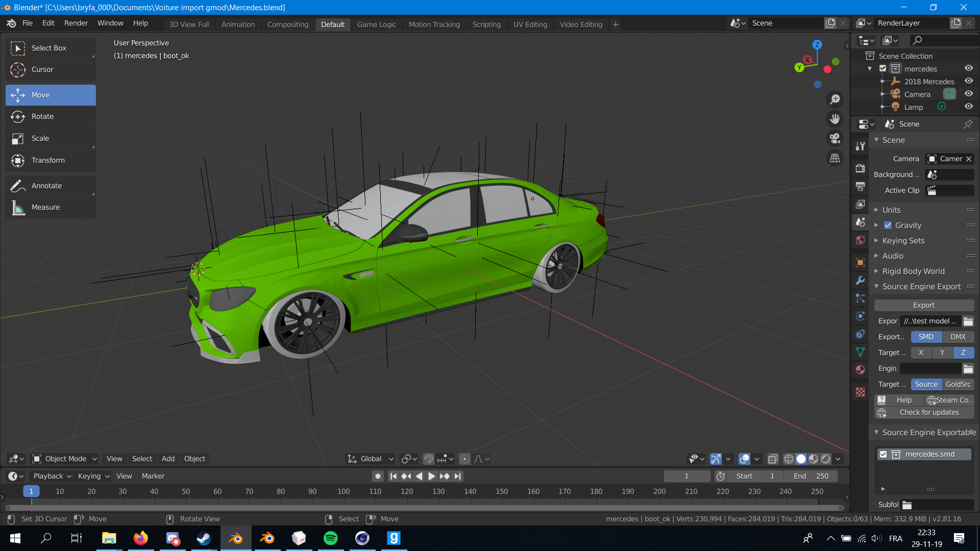
Task: Open the Global orientation dropdown
Action: tap(371, 459)
